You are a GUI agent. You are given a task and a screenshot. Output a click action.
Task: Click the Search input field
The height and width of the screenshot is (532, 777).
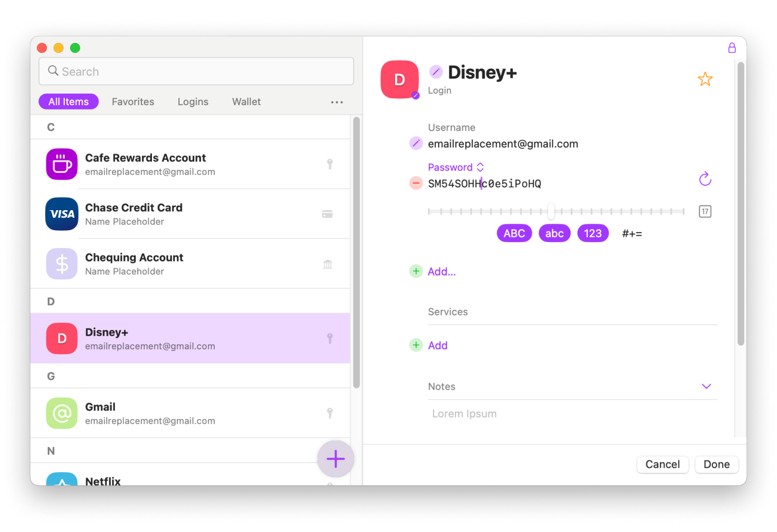tap(196, 71)
